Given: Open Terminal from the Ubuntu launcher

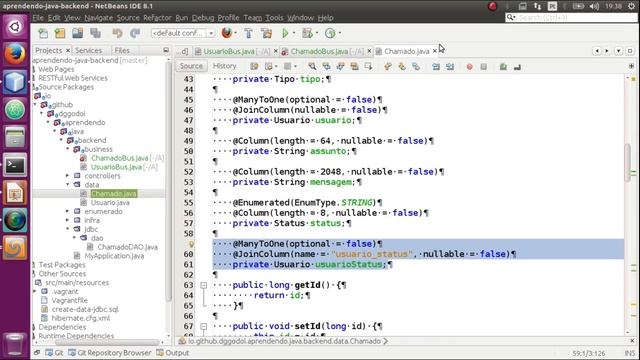Looking at the screenshot, I should pyautogui.click(x=15, y=165).
